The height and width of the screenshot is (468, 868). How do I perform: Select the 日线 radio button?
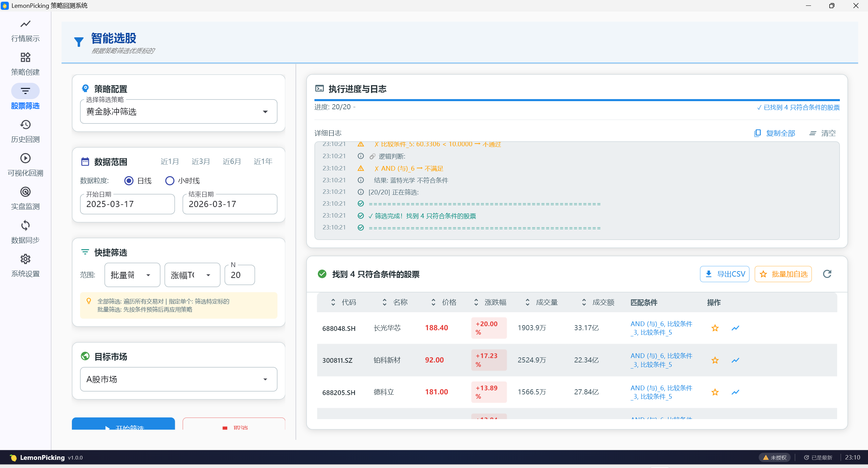point(129,181)
